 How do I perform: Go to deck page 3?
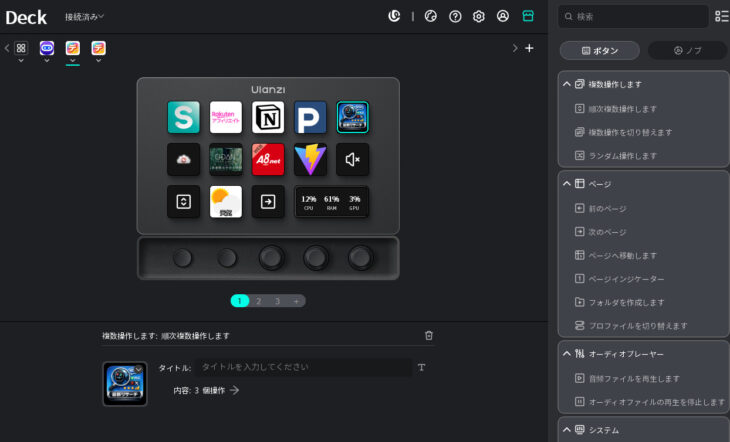[277, 301]
